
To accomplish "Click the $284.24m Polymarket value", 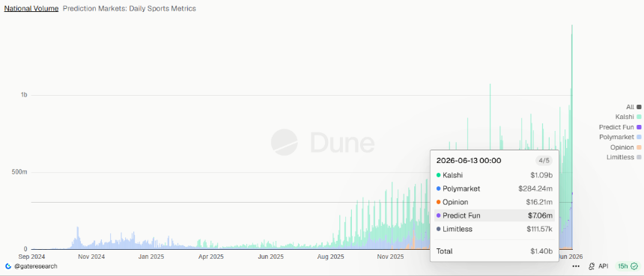I will click(535, 188).
